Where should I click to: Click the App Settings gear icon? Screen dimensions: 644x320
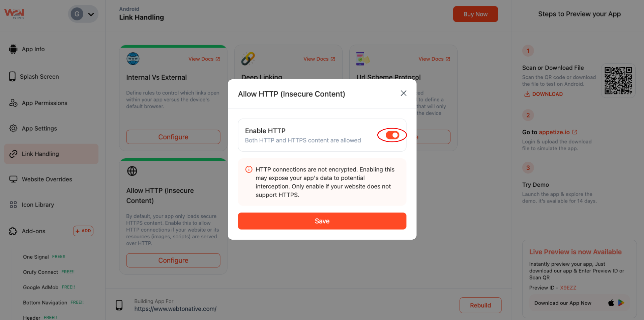pos(13,128)
